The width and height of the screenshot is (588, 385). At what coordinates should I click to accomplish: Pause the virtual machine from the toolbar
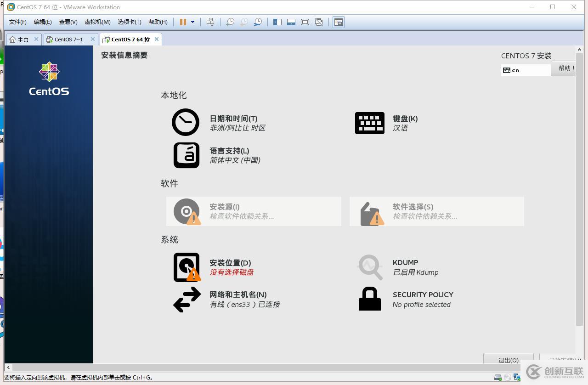point(183,22)
